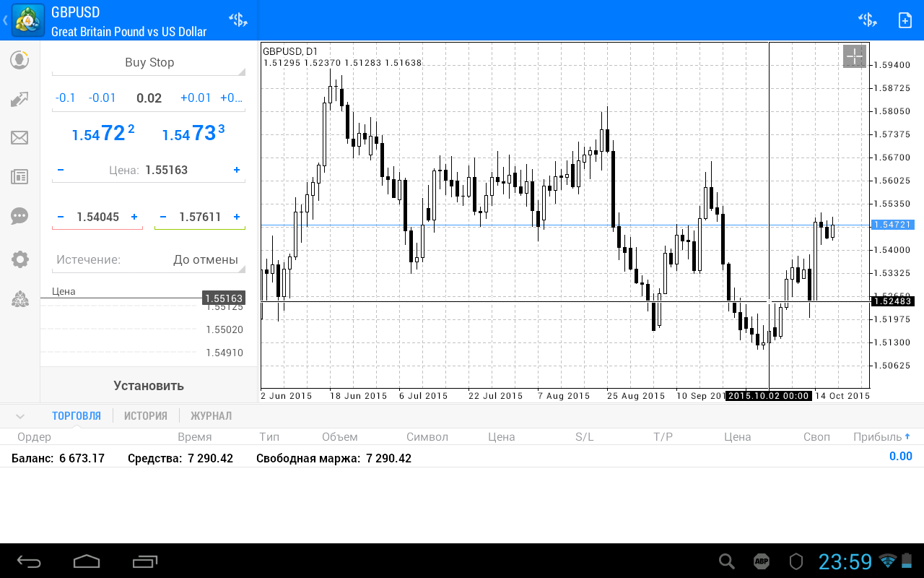Tap the Android back button
Screen dimensions: 924x578
tap(30, 561)
